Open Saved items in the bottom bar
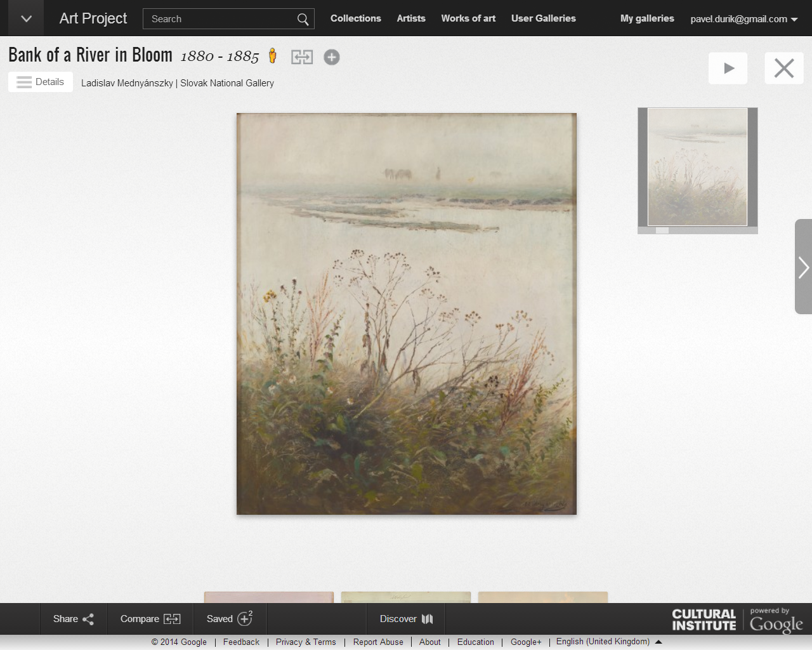Image resolution: width=812 pixels, height=650 pixels. (x=230, y=619)
